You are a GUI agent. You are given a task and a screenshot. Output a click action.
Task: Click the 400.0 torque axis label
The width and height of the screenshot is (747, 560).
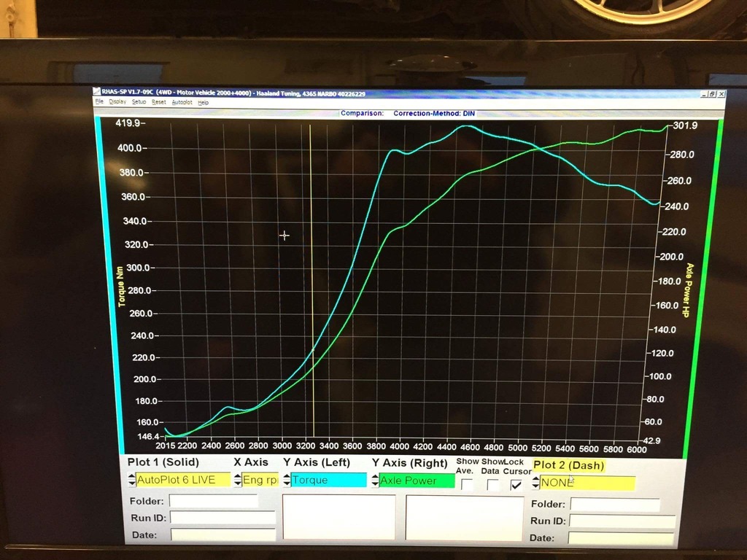click(130, 148)
